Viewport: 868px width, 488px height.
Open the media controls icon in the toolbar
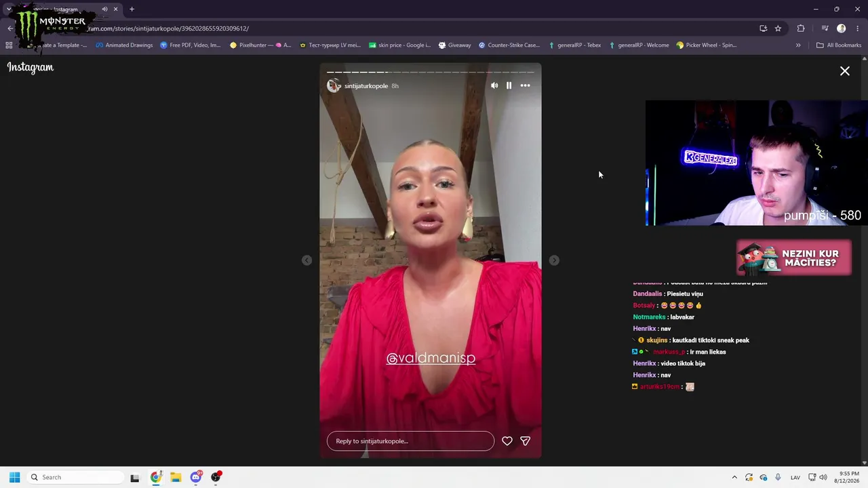(x=825, y=28)
